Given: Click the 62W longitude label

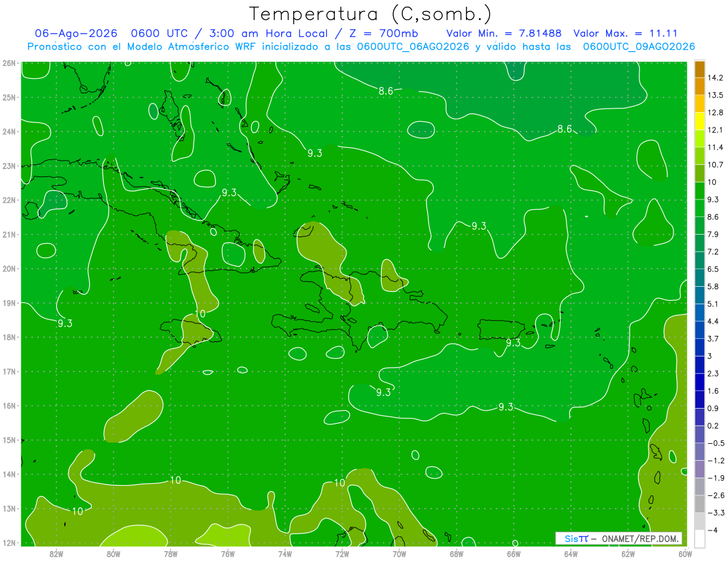Looking at the screenshot, I should [x=628, y=554].
